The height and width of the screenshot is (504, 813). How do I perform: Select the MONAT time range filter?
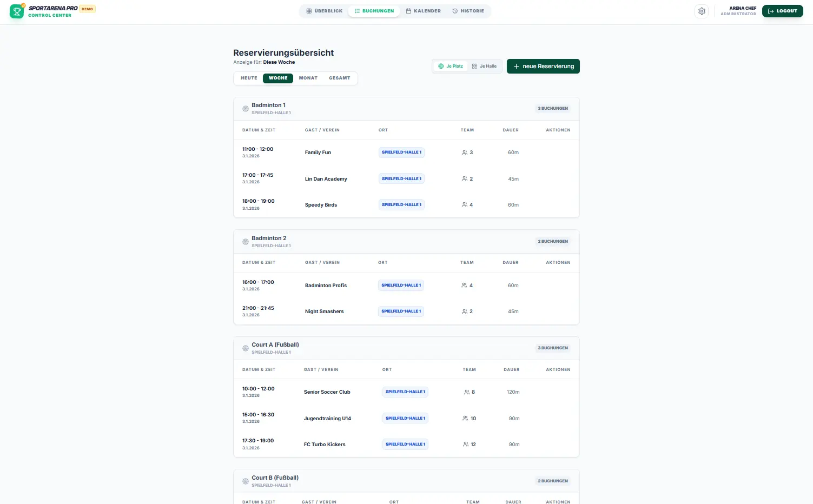click(308, 78)
